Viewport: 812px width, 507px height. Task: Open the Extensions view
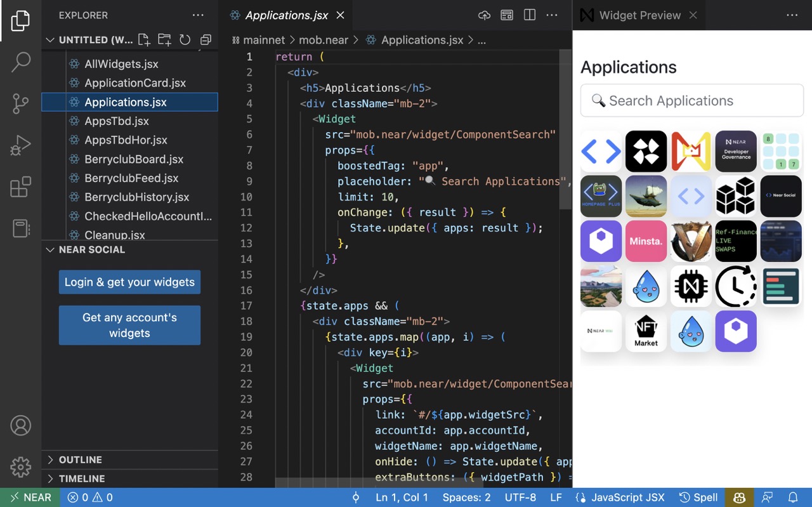coord(20,187)
